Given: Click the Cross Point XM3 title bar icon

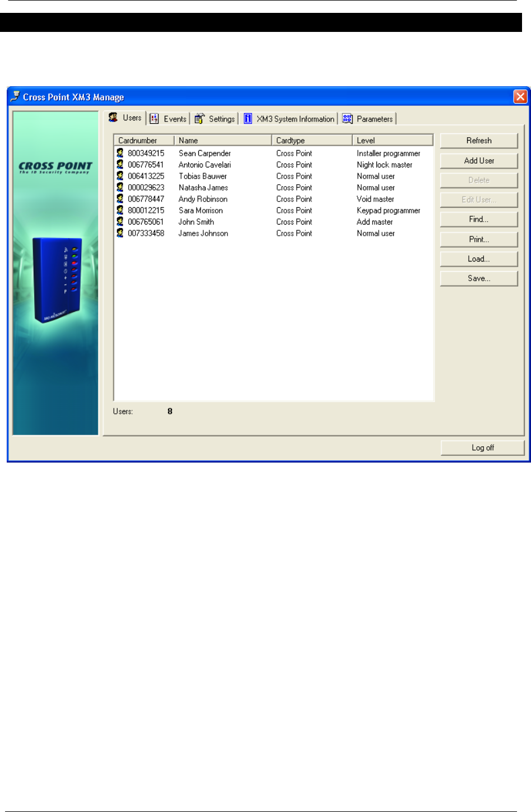Looking at the screenshot, I should click(16, 96).
